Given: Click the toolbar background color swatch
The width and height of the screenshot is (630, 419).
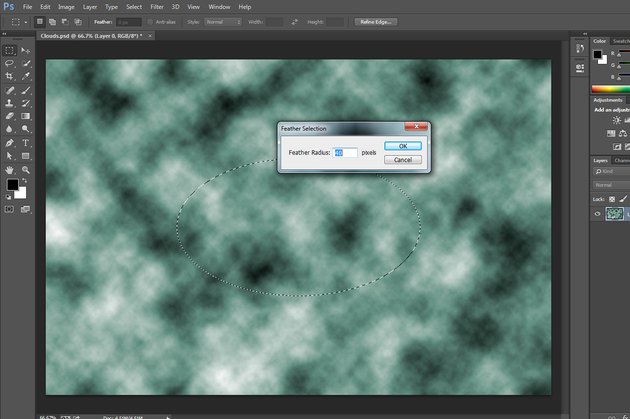Looking at the screenshot, I should point(20,193).
